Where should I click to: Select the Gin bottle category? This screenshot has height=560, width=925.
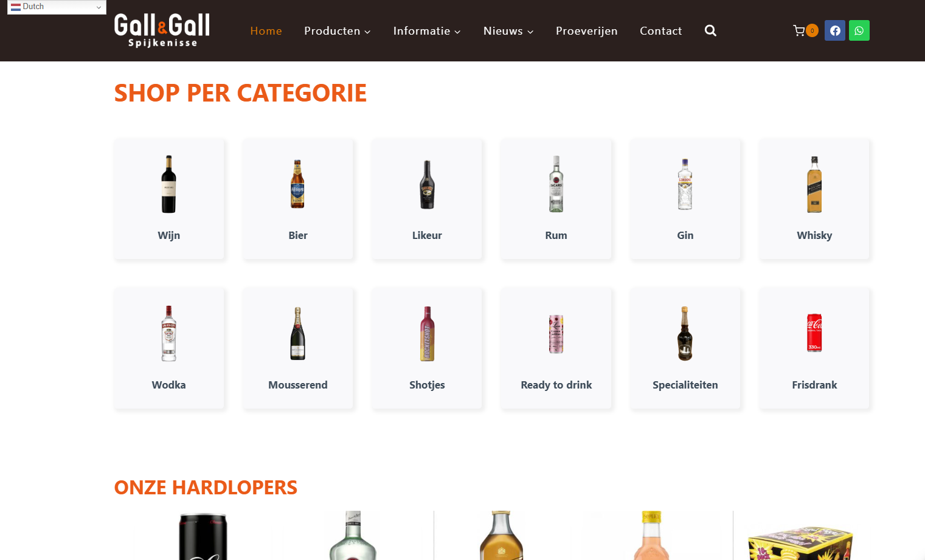pyautogui.click(x=685, y=199)
